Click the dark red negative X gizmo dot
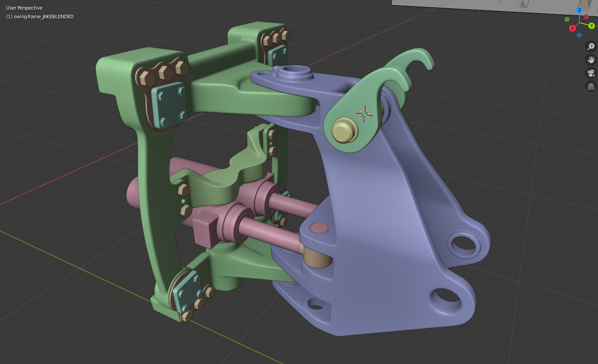Viewport: 598px width, 364px height. 586,17
